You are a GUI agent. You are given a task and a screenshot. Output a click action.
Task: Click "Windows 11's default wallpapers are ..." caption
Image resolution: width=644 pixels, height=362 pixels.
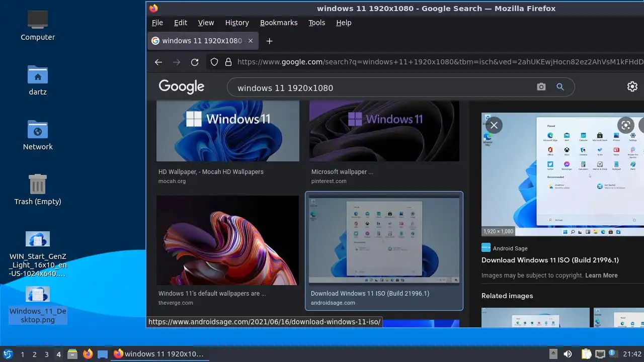coord(212,294)
